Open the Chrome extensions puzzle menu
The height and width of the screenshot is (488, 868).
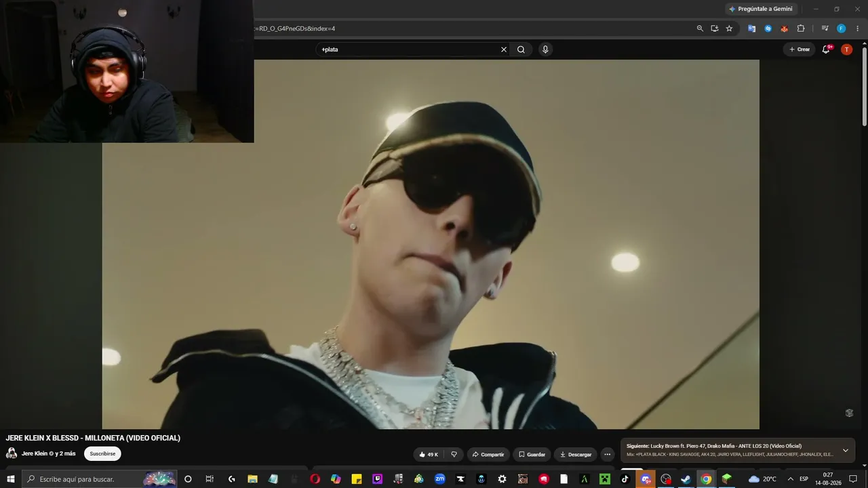(x=801, y=28)
